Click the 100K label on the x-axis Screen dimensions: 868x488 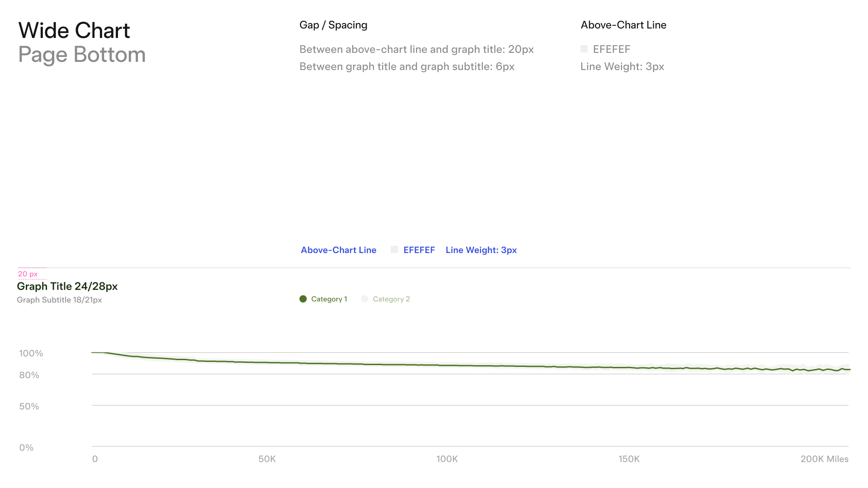[447, 459]
